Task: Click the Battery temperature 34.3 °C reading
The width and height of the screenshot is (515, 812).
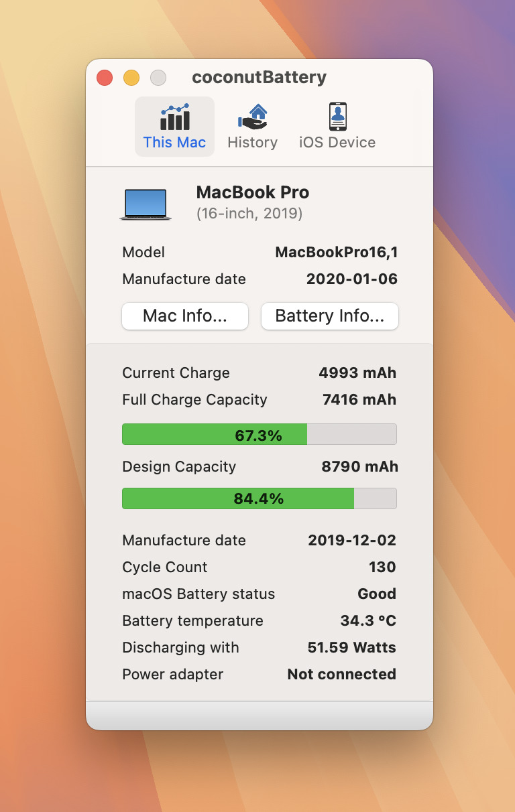Action: [368, 621]
